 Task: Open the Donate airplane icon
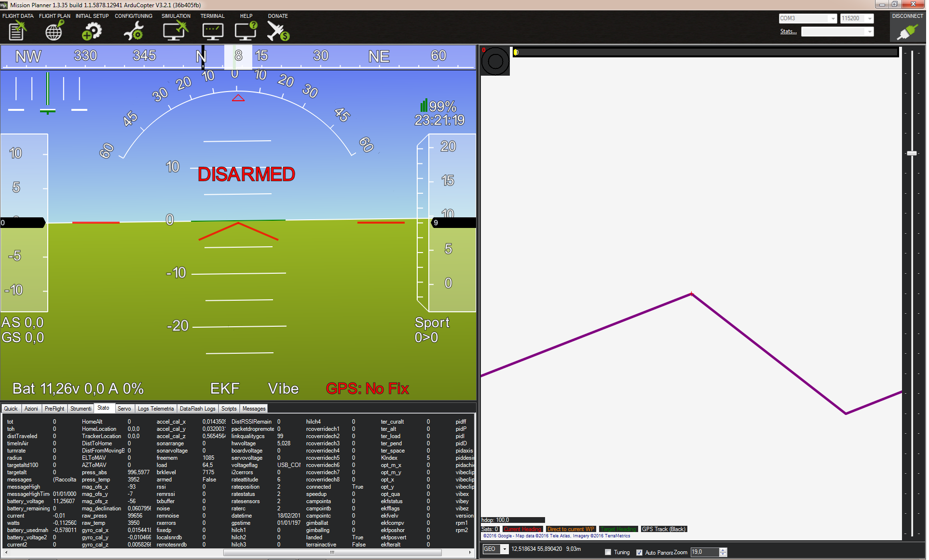click(x=278, y=32)
